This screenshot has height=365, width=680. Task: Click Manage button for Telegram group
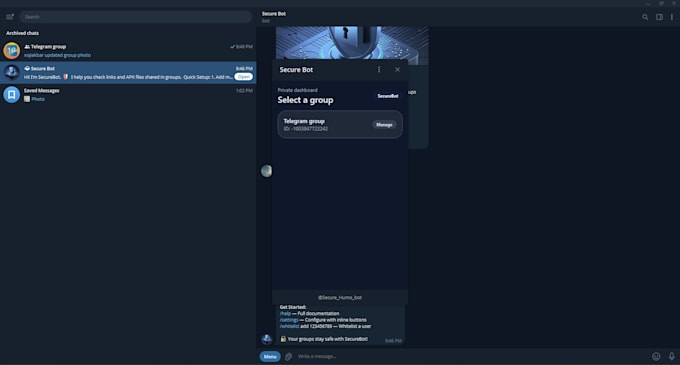pyautogui.click(x=384, y=125)
